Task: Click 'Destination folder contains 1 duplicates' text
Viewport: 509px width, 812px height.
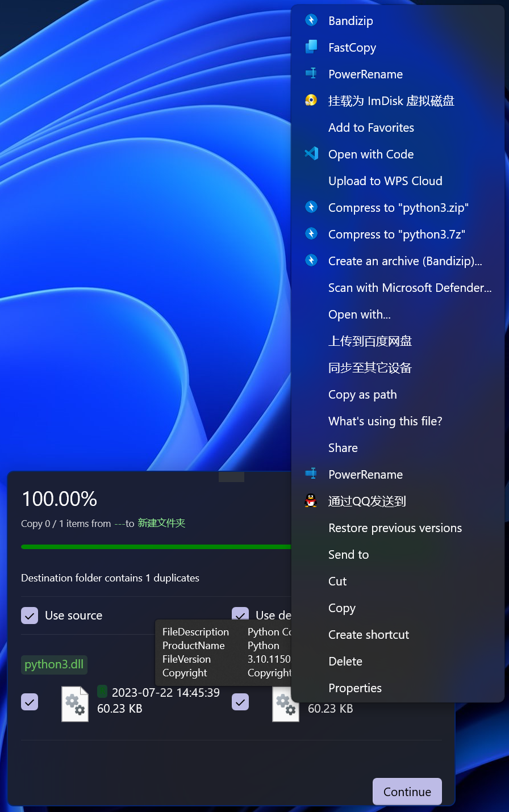Action: pos(110,577)
